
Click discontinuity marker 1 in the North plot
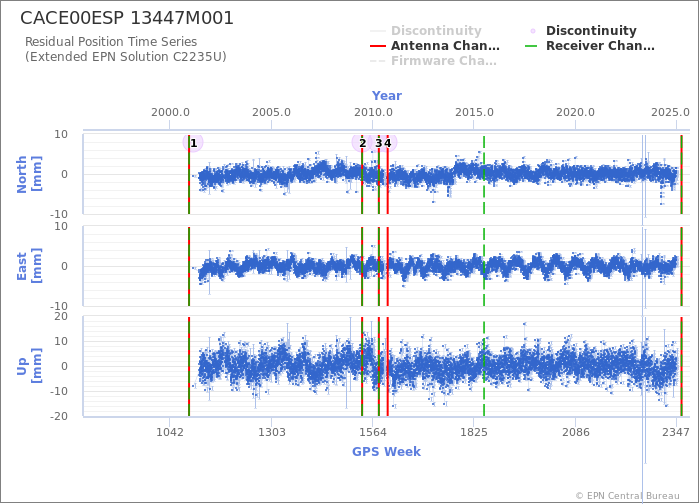[x=193, y=143]
